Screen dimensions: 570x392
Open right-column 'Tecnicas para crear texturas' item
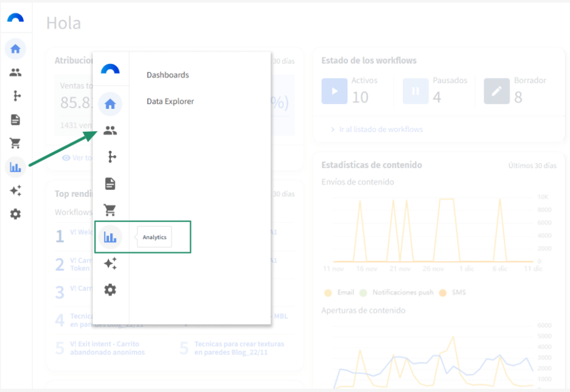click(x=239, y=348)
